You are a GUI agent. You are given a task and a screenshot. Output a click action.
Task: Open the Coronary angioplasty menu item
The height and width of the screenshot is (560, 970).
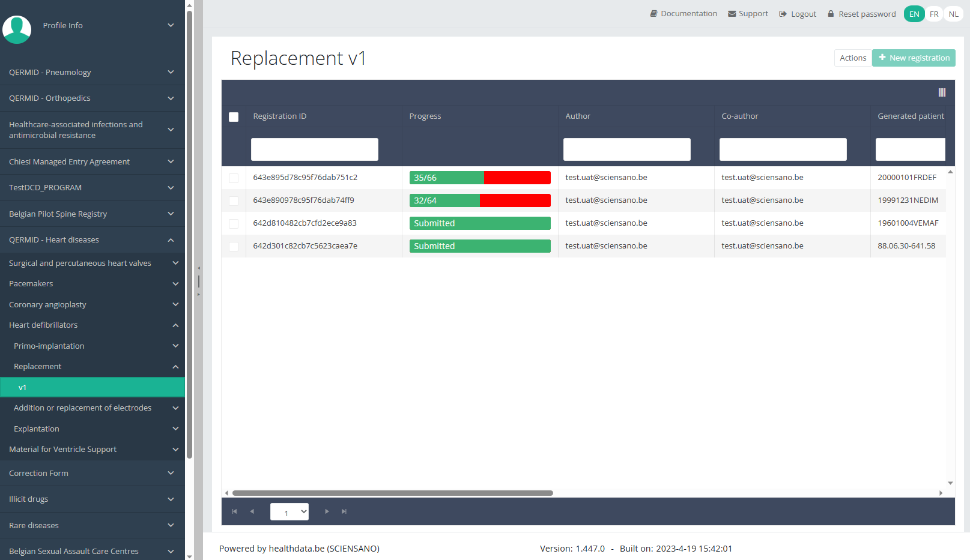point(92,305)
